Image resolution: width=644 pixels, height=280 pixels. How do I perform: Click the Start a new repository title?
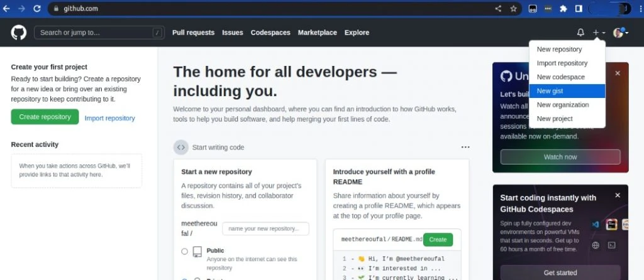(216, 172)
